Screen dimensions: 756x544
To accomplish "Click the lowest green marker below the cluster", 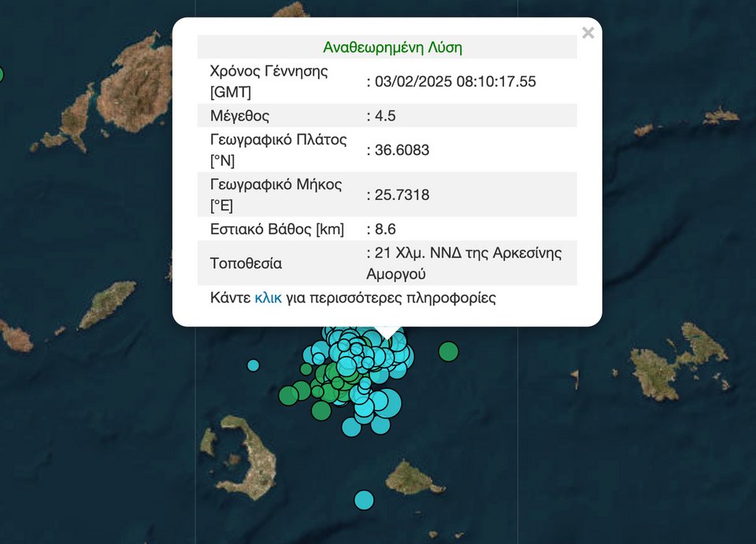I will (x=321, y=411).
